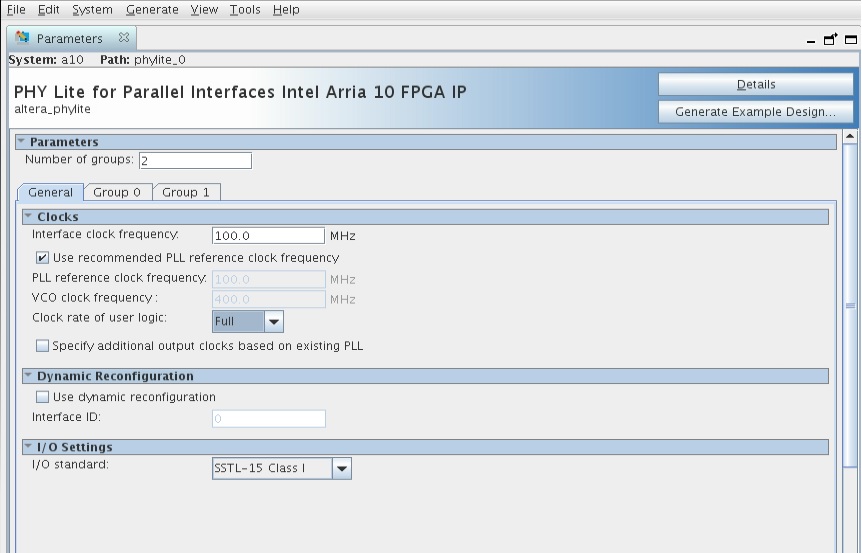The height and width of the screenshot is (553, 862).
Task: Click the Interface clock frequency field
Action: pos(268,236)
